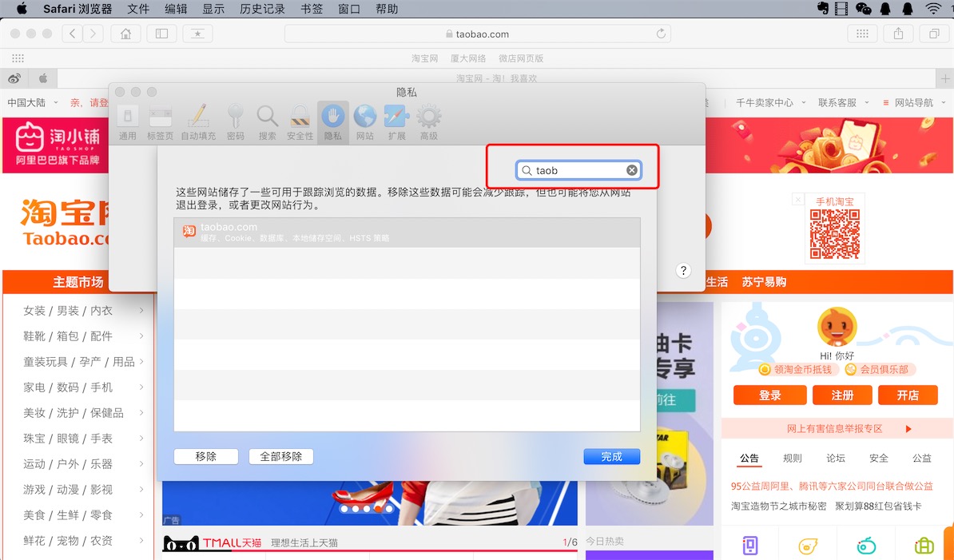This screenshot has height=560, width=954.
Task: Open the Websites (网站) globe icon
Action: [x=365, y=122]
